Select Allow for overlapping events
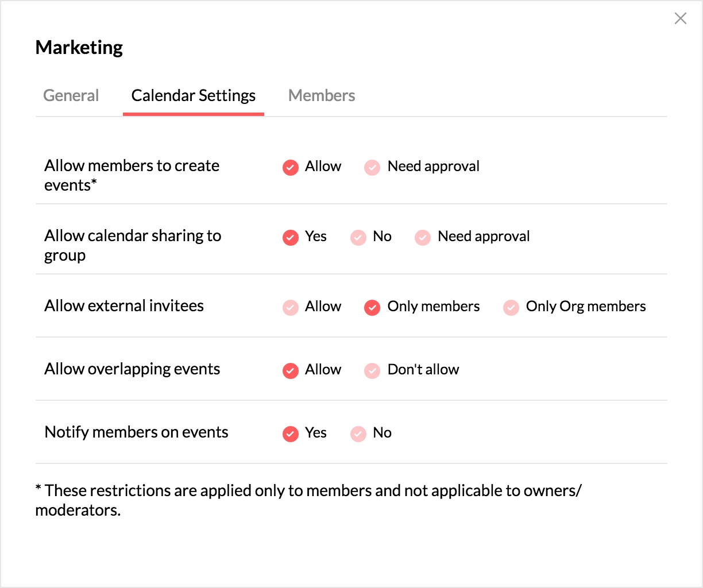 (x=291, y=371)
